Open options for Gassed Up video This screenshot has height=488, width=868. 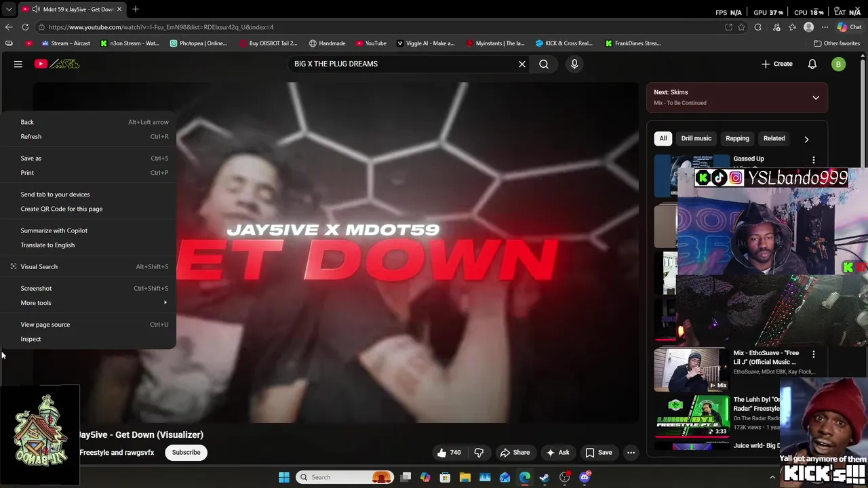[814, 160]
